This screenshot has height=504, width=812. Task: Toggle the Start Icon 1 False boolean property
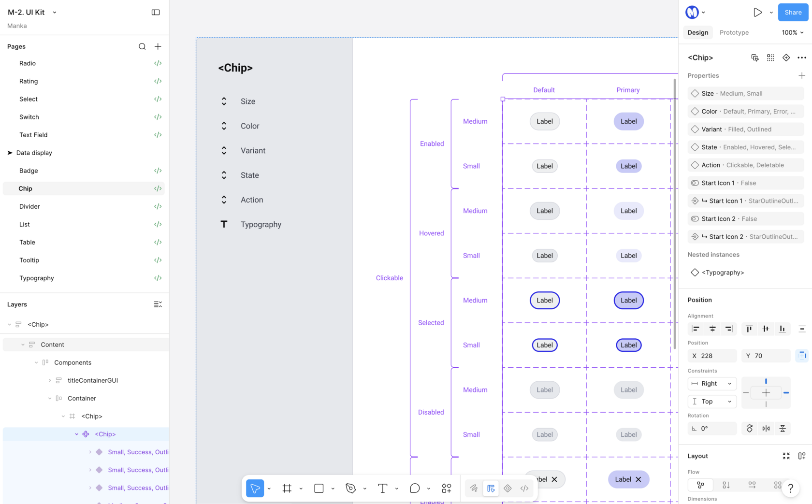point(746,183)
